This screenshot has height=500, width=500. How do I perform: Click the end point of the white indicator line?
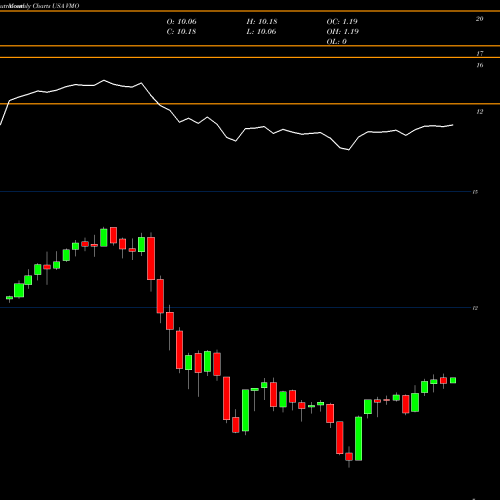(x=453, y=125)
